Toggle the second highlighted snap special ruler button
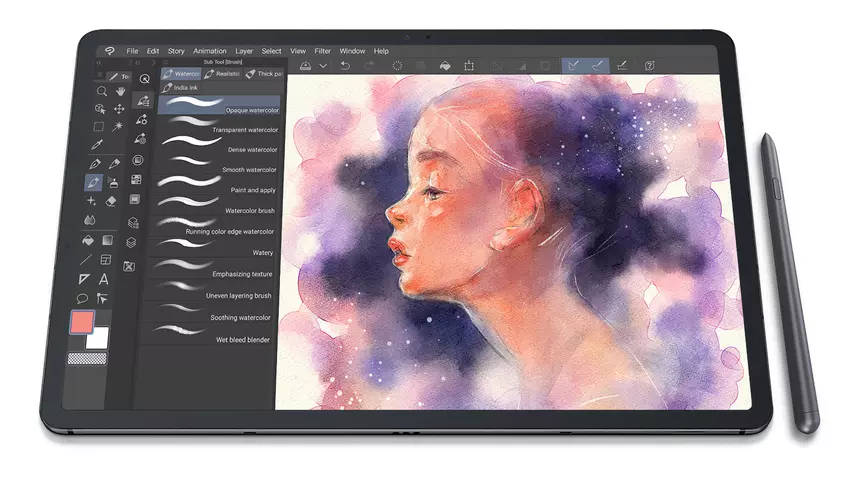Image resolution: width=850 pixels, height=478 pixels. coord(597,66)
